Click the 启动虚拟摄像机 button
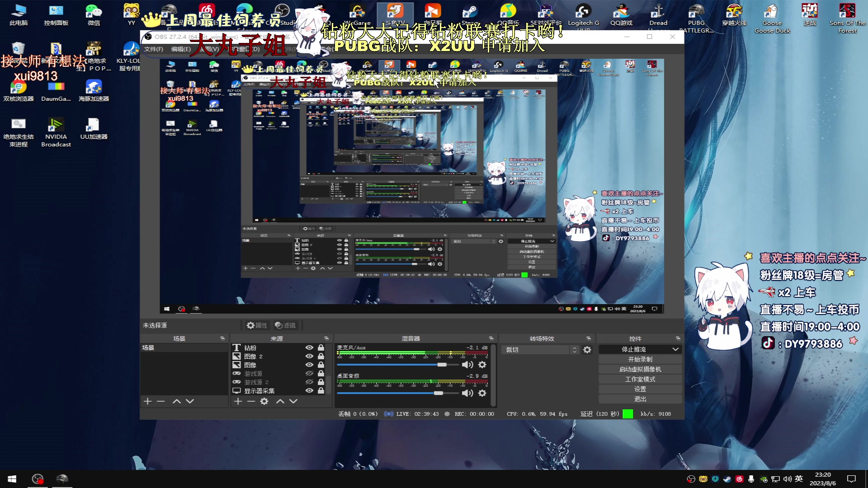 point(640,369)
